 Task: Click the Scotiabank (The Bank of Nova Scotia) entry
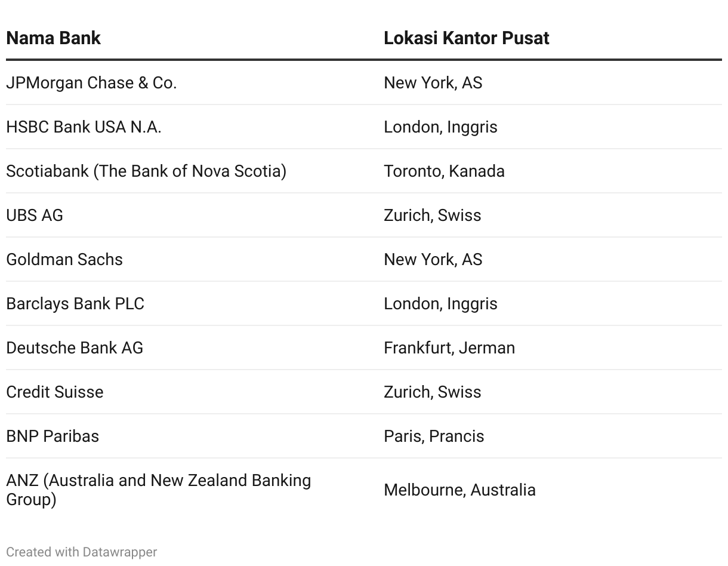(146, 171)
